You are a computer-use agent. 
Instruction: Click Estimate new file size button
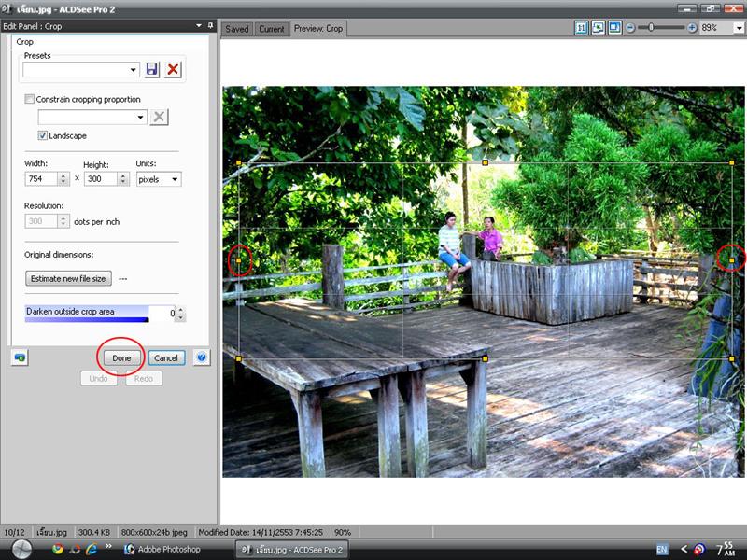68,278
